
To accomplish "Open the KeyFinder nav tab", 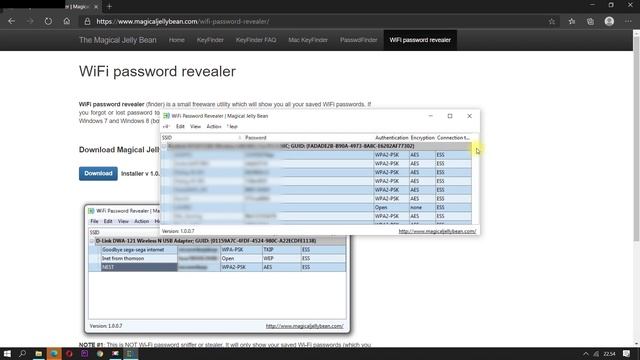I will pyautogui.click(x=210, y=40).
